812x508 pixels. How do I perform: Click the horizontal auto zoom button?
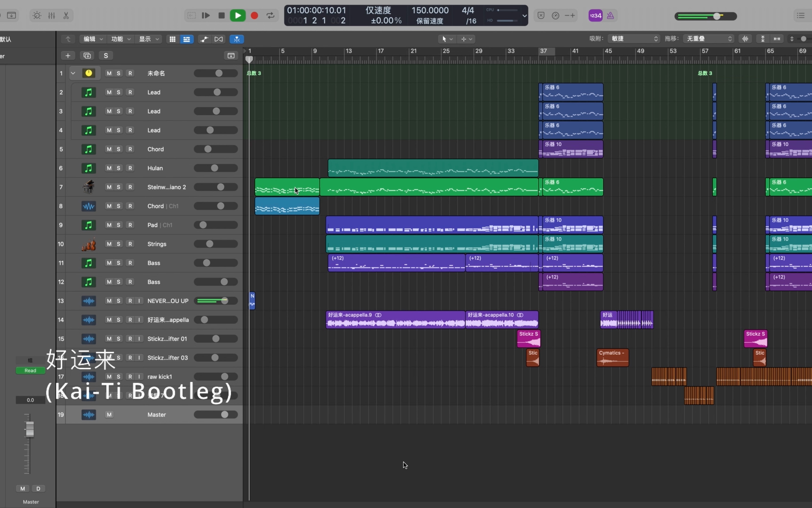click(x=777, y=39)
